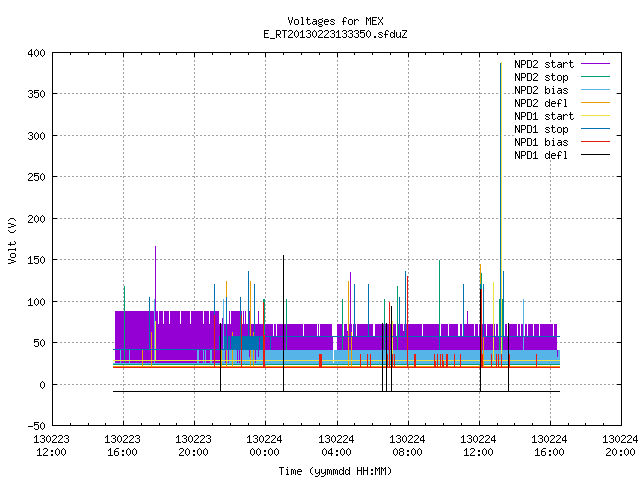Viewport: 640px width, 480px height.
Task: Click the '130224 16:00' time axis label
Action: click(x=549, y=446)
